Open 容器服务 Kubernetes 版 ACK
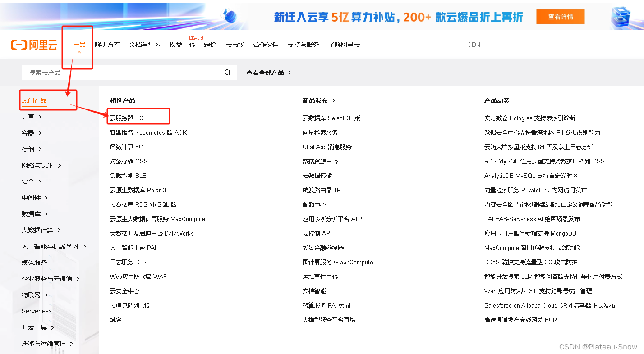644x354 pixels. tap(148, 132)
